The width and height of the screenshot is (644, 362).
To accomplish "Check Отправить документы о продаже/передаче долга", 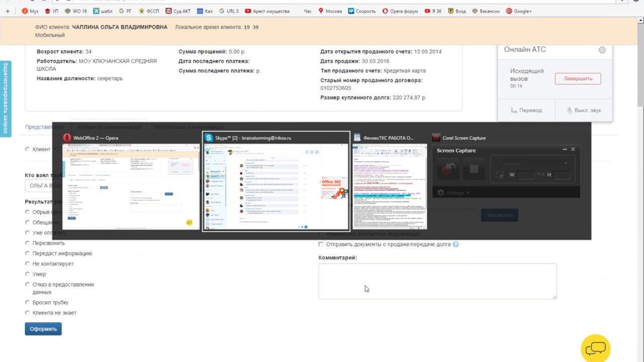I will (x=321, y=244).
